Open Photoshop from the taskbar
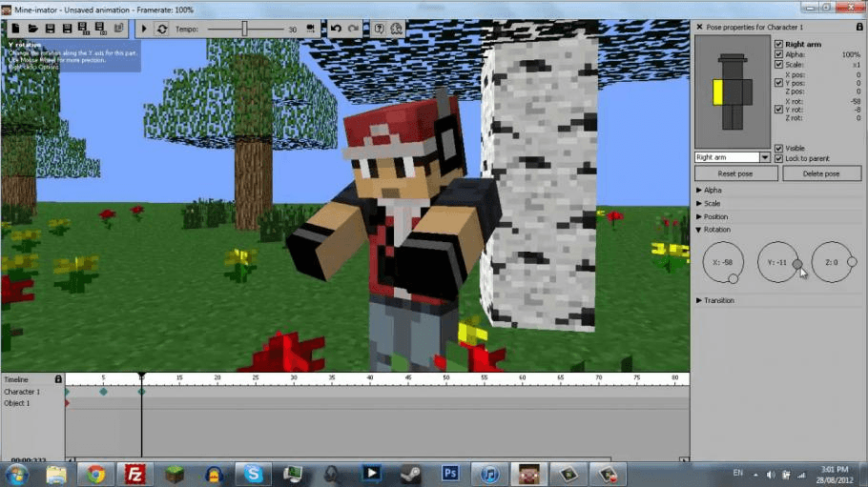Screen dimensions: 868x487 pyautogui.click(x=450, y=475)
